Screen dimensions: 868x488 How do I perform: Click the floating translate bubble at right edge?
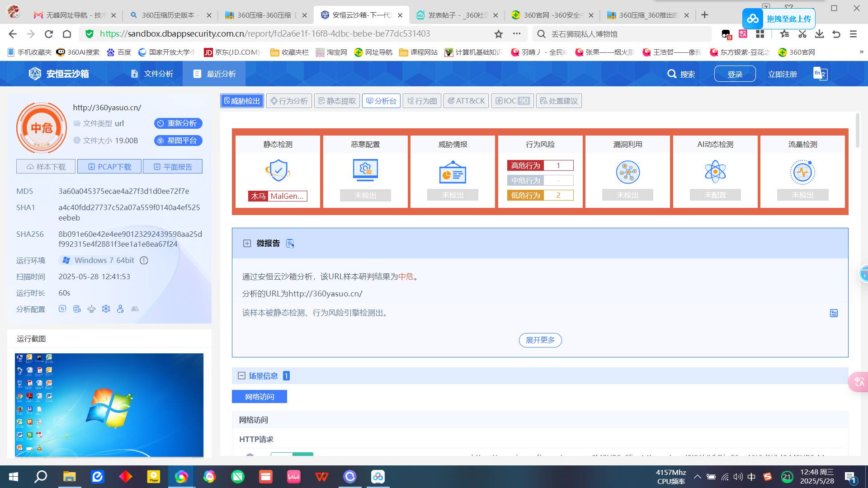(x=859, y=382)
